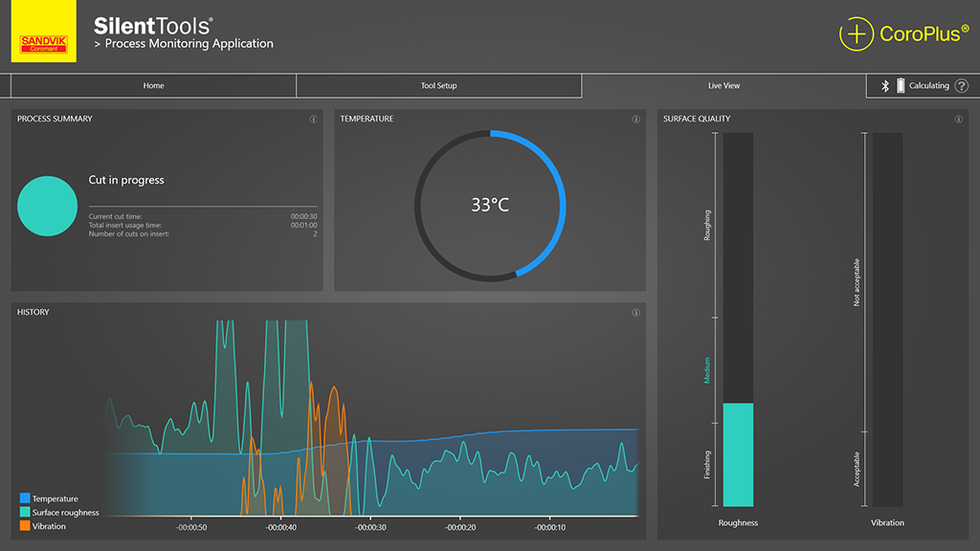Click the Vibration caption under the bar
Viewport: 980px width, 551px height.
coord(887,523)
